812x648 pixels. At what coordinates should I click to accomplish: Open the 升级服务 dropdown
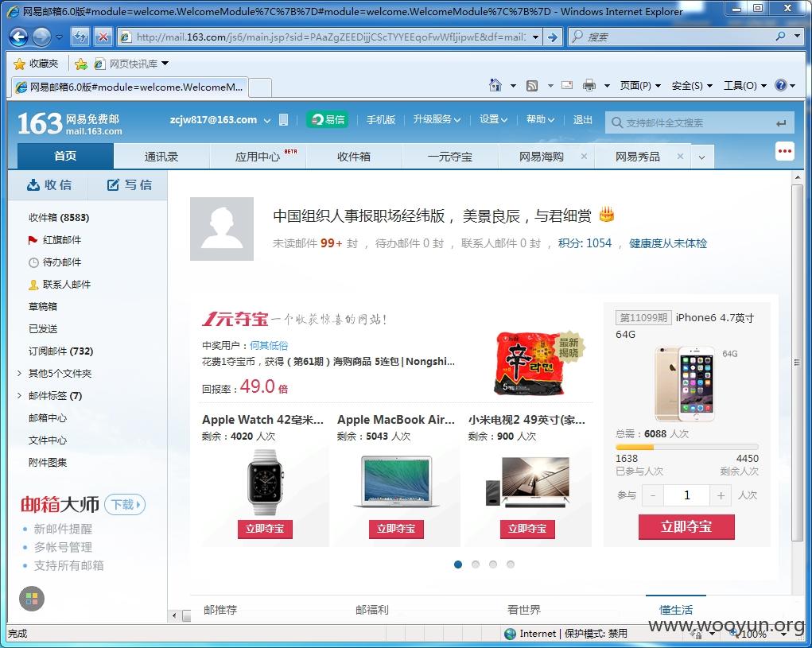point(437,119)
